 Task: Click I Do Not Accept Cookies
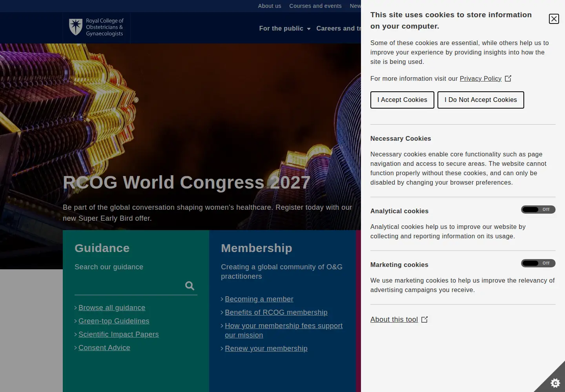[x=481, y=100]
